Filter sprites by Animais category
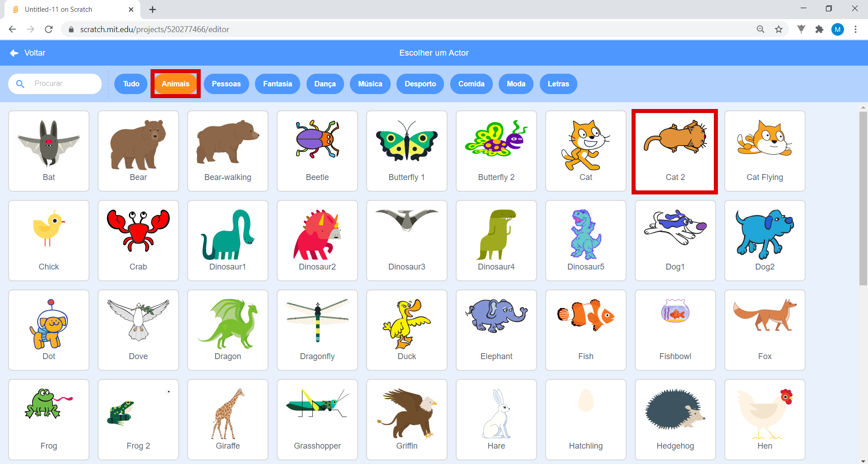 [175, 84]
